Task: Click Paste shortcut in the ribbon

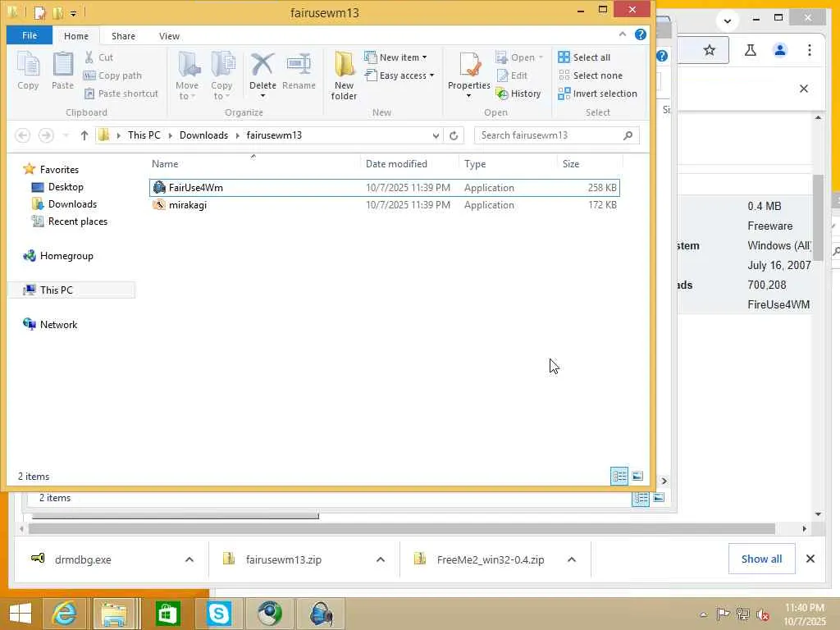Action: point(121,94)
